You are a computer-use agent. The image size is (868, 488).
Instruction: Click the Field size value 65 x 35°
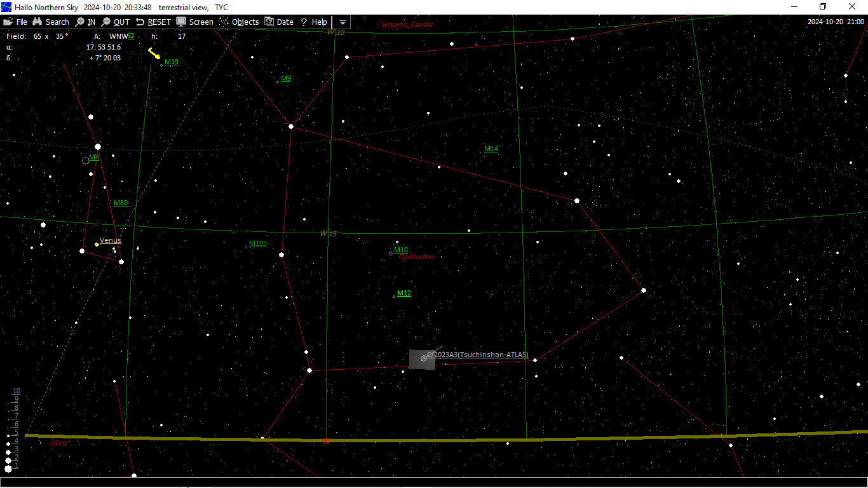[x=51, y=36]
